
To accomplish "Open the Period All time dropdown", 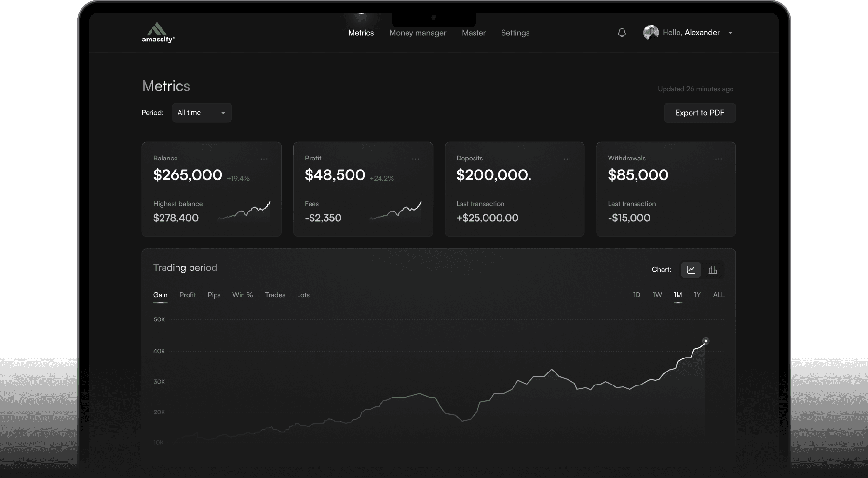I will click(x=202, y=112).
